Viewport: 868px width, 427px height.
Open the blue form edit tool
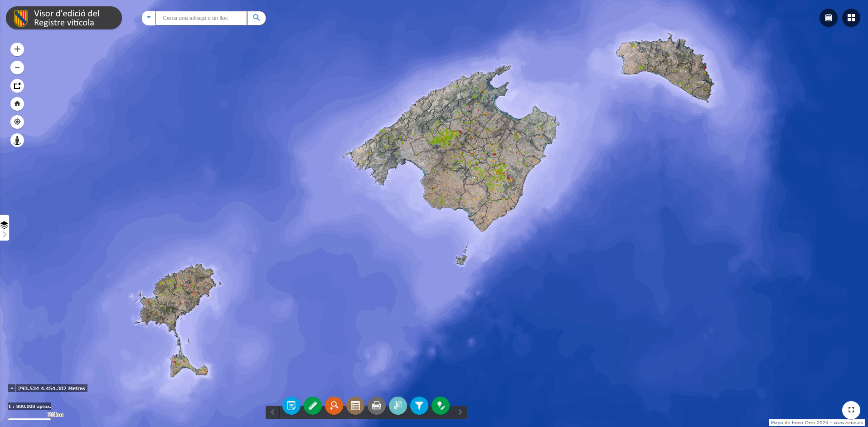pos(291,406)
